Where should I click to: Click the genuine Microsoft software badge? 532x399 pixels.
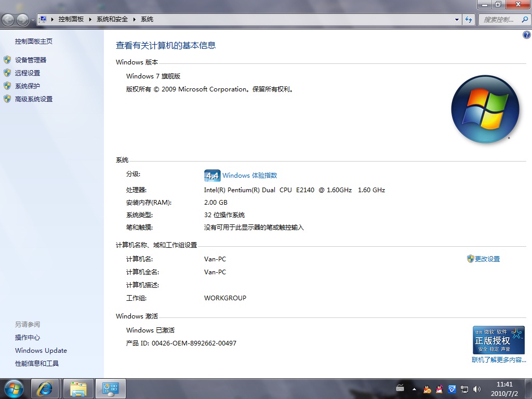pos(498,340)
